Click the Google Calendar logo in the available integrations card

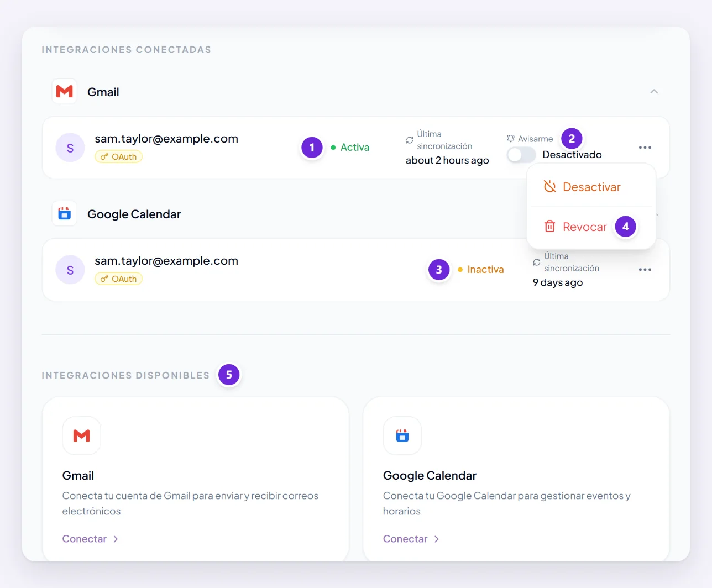tap(402, 435)
